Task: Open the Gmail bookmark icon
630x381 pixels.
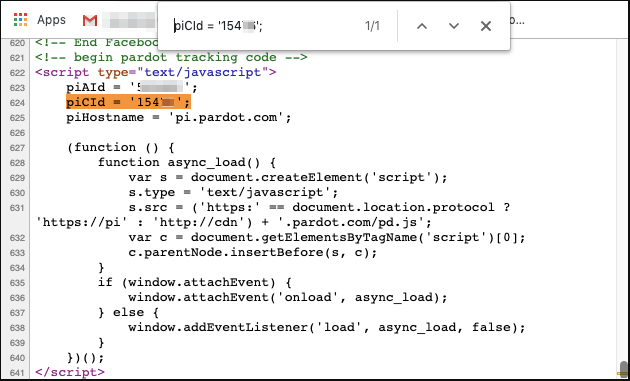Action: click(90, 20)
